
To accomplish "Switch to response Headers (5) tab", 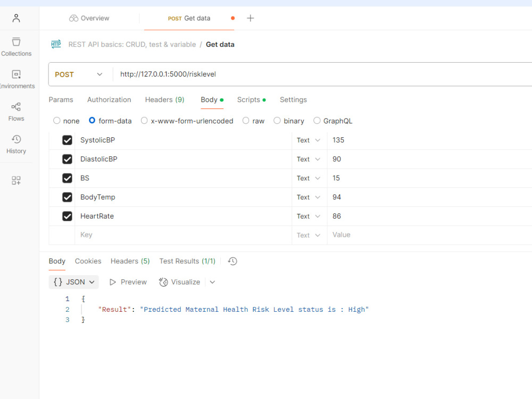I will pos(130,261).
